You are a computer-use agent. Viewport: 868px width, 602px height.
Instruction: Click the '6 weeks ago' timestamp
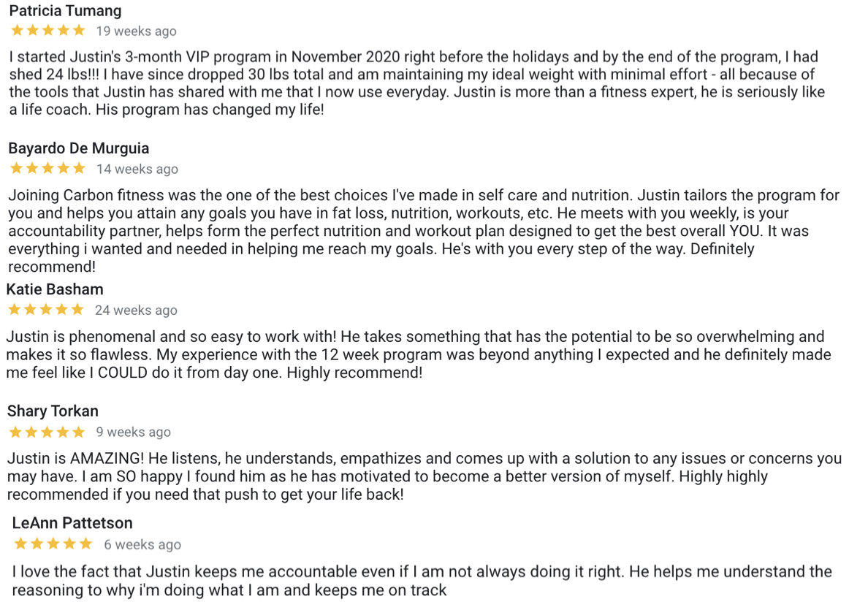pyautogui.click(x=142, y=544)
